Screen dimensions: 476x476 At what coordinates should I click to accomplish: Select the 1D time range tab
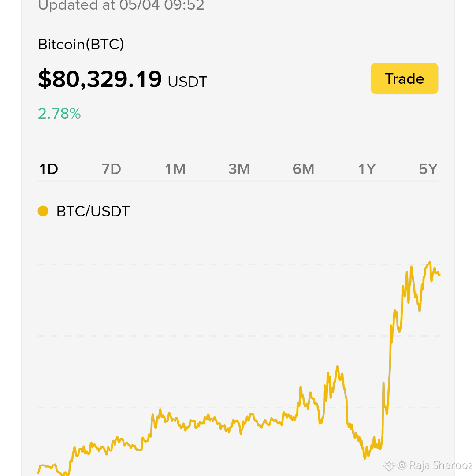pyautogui.click(x=48, y=169)
